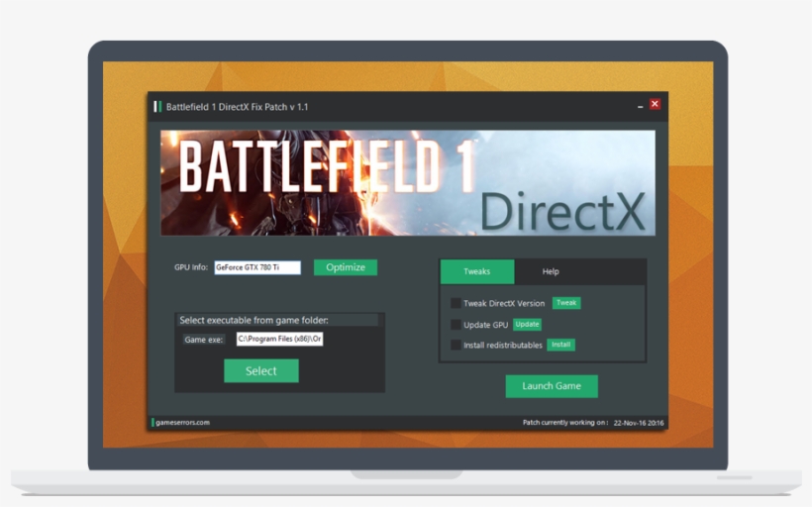Click the Install button for redistributables
This screenshot has height=507, width=812.
560,345
